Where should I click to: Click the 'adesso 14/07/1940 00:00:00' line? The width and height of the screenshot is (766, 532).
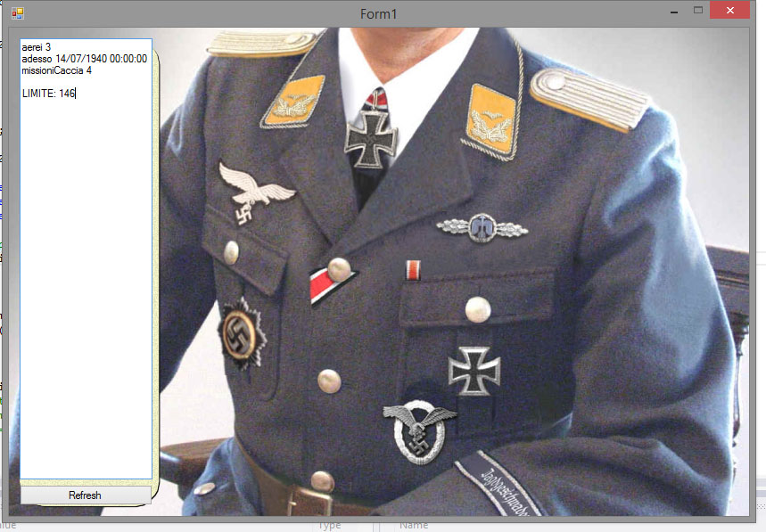(84, 59)
